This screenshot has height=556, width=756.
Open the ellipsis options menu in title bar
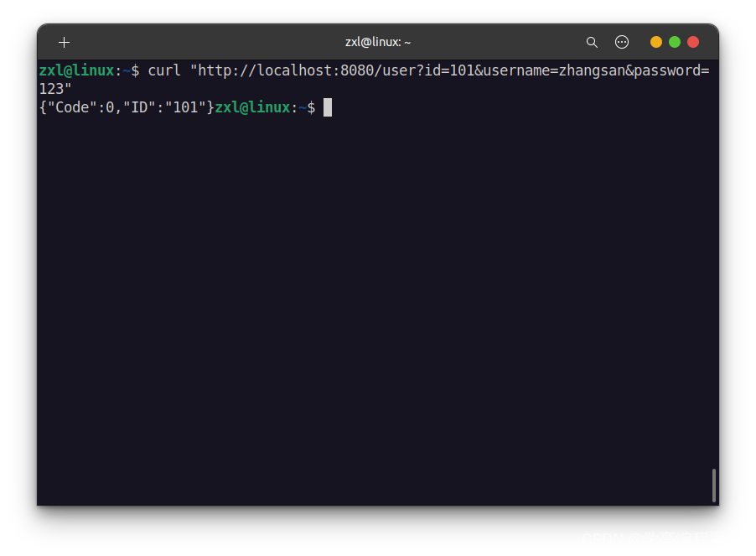coord(622,43)
